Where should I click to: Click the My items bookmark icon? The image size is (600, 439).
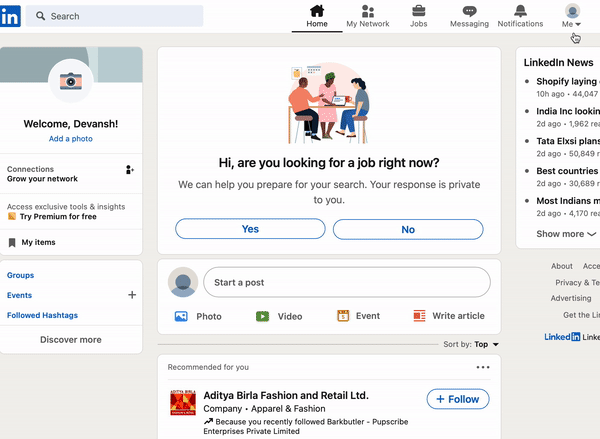tap(12, 242)
